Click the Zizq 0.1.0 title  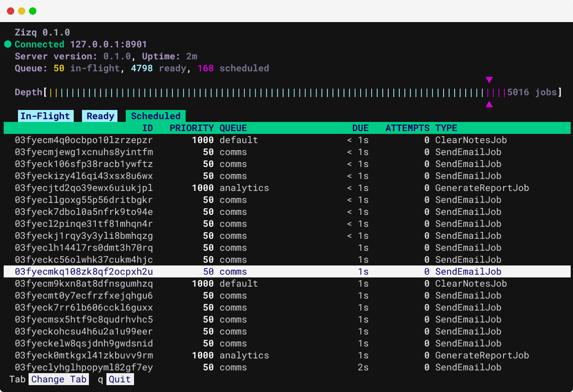click(x=42, y=32)
